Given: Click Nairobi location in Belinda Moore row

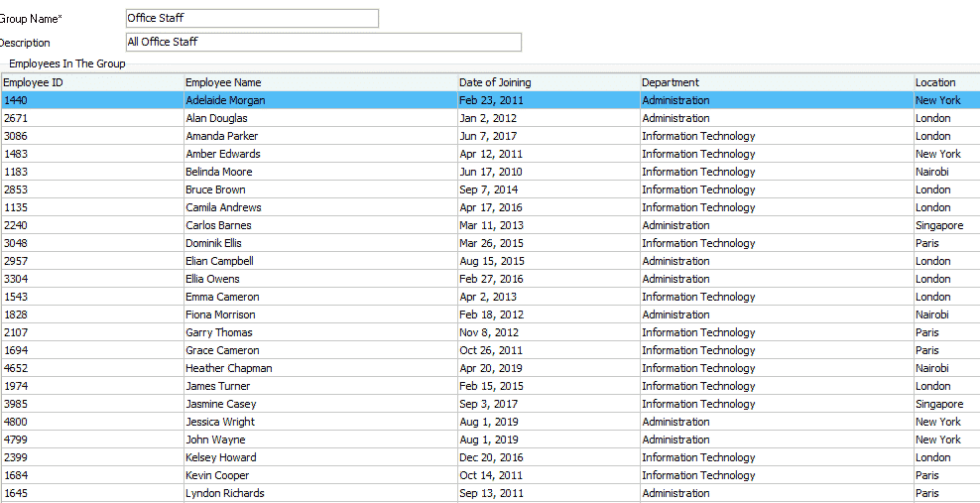Looking at the screenshot, I should 947,172.
